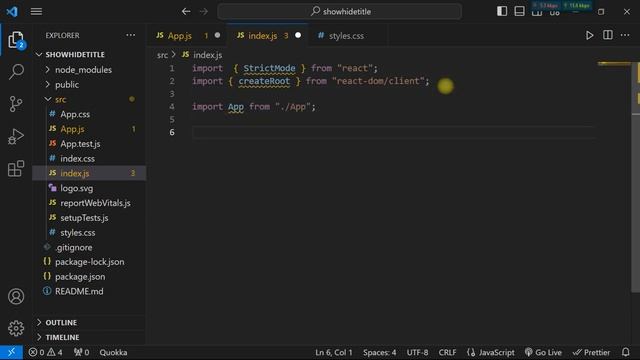Open package.json file
Image resolution: width=640 pixels, height=360 pixels.
(89, 277)
